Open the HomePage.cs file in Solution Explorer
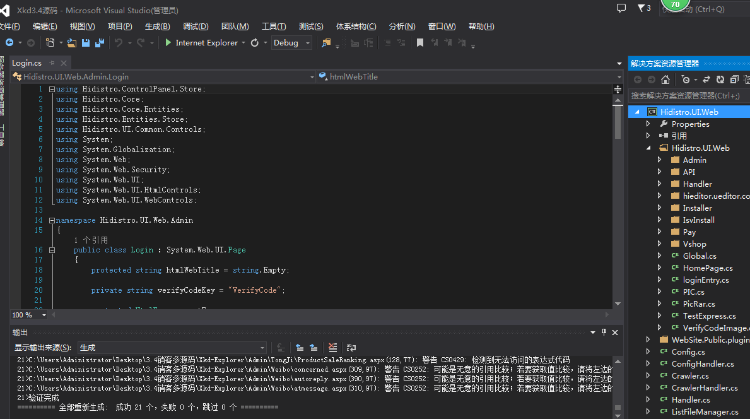750x419 pixels. pyautogui.click(x=708, y=268)
